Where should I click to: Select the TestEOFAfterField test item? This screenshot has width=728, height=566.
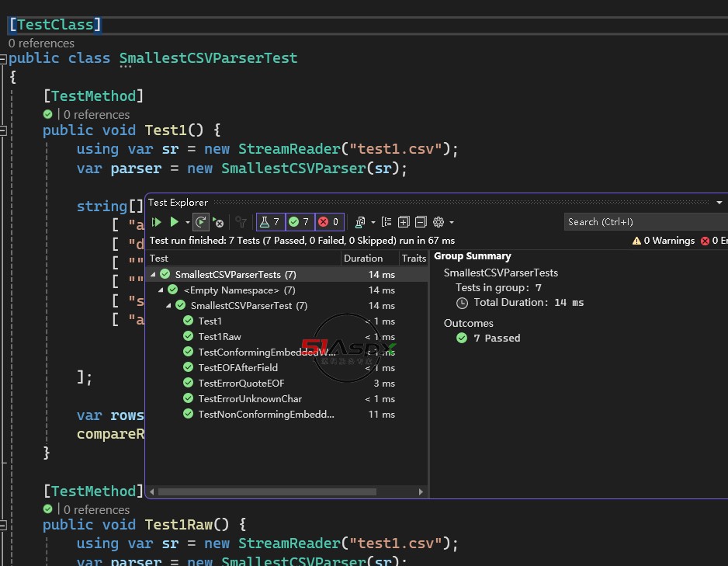click(x=237, y=368)
